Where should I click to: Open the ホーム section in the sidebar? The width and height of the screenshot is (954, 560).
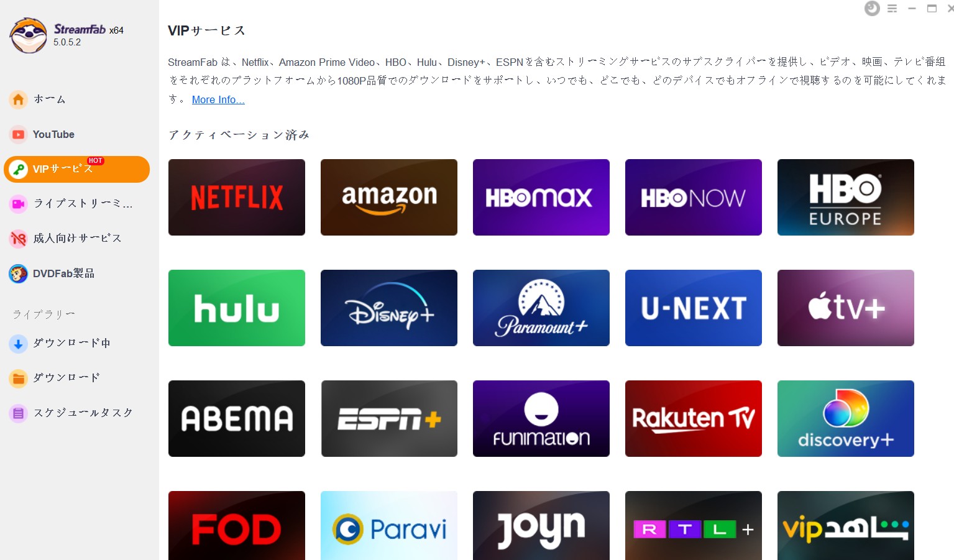[x=48, y=99]
